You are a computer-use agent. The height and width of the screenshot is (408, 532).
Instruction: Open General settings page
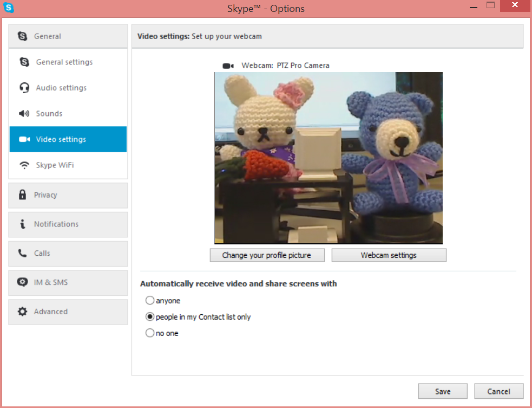[x=68, y=62]
